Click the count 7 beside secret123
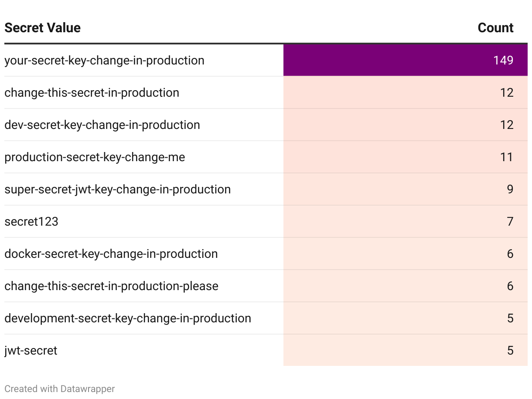Image resolution: width=532 pixels, height=399 pixels. 510,221
